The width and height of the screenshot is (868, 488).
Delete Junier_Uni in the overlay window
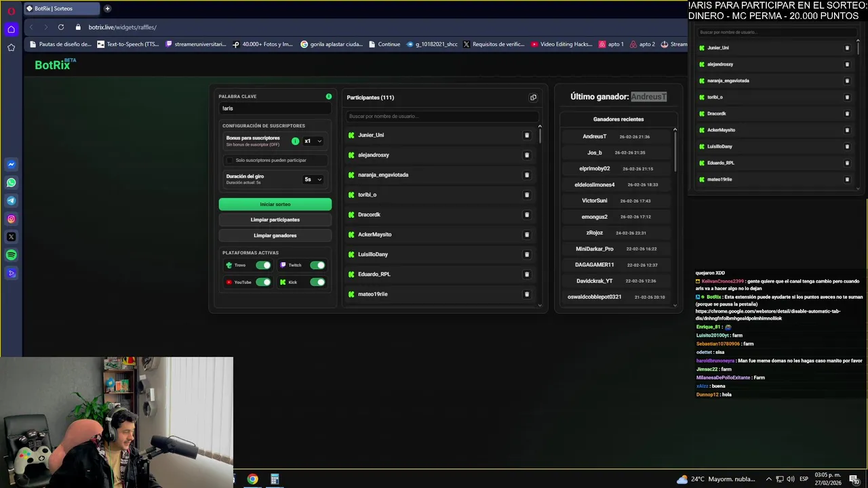click(847, 48)
